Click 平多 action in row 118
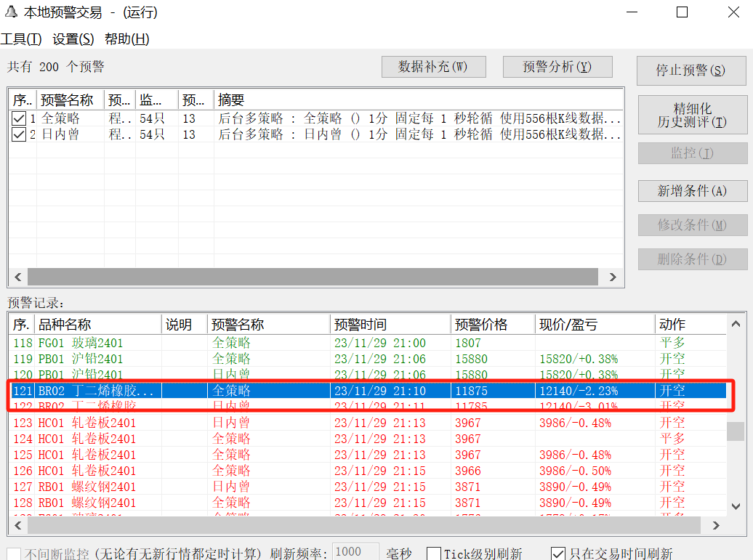The image size is (753, 560). point(672,343)
